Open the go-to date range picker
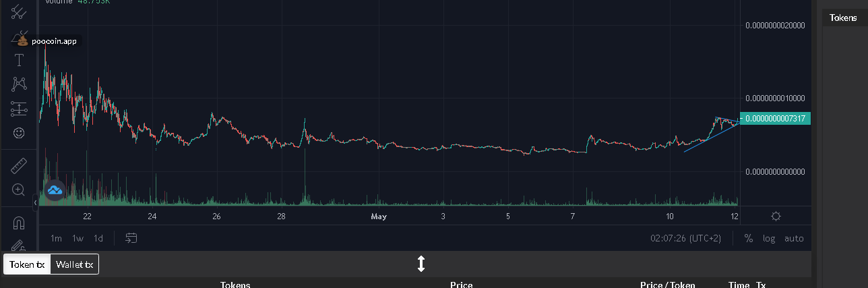This screenshot has height=288, width=868. point(131,238)
